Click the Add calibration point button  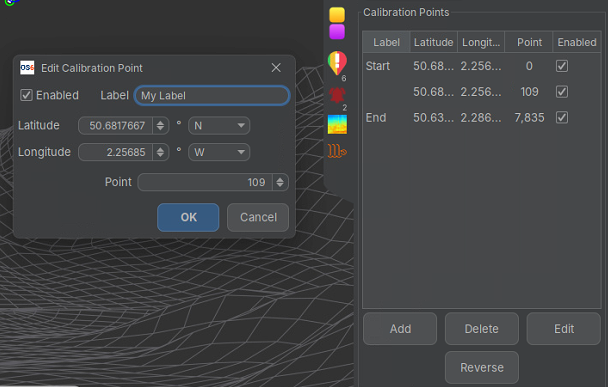point(400,329)
